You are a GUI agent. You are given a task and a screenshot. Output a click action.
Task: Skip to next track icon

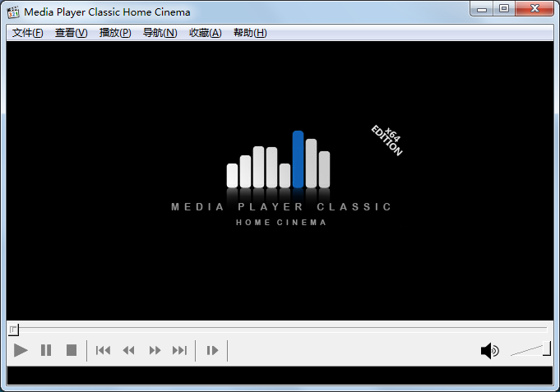(179, 351)
